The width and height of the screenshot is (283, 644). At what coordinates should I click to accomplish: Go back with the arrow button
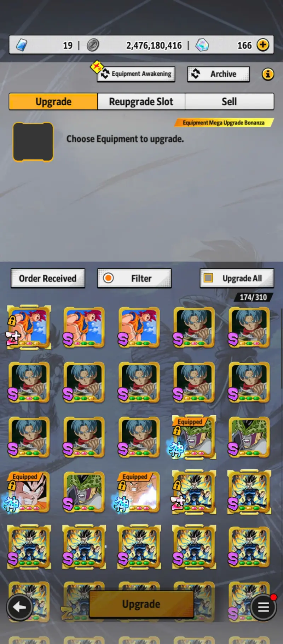tap(19, 607)
